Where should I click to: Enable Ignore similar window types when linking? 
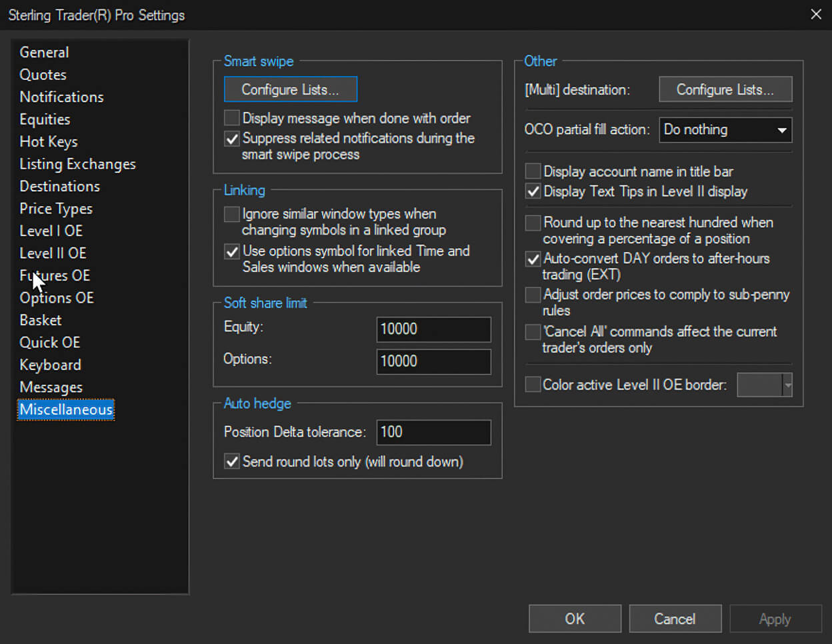(x=232, y=214)
